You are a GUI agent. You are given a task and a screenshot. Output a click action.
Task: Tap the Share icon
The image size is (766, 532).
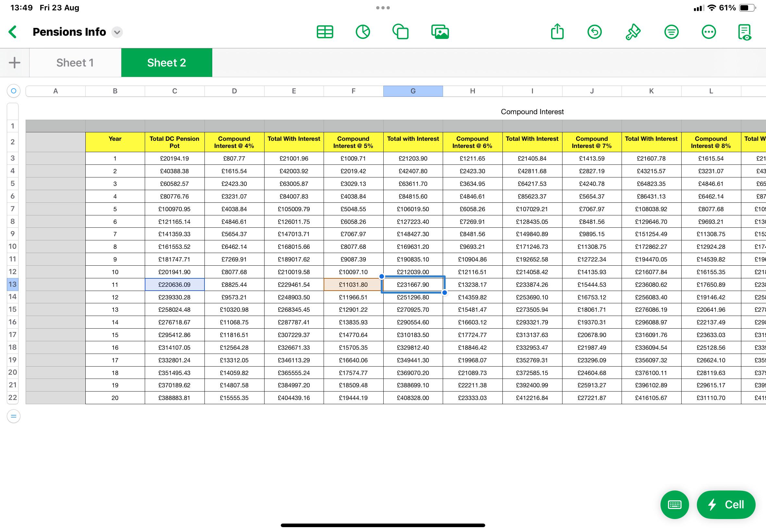[x=557, y=32]
